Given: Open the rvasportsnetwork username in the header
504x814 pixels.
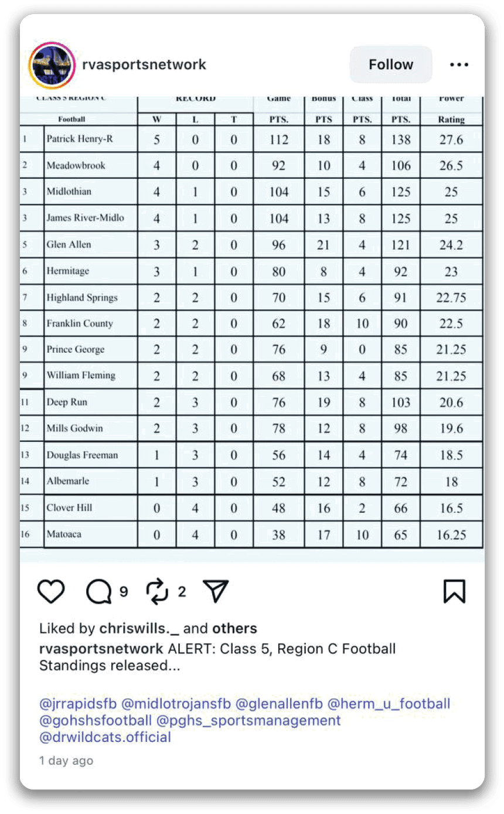Looking at the screenshot, I should tap(145, 64).
